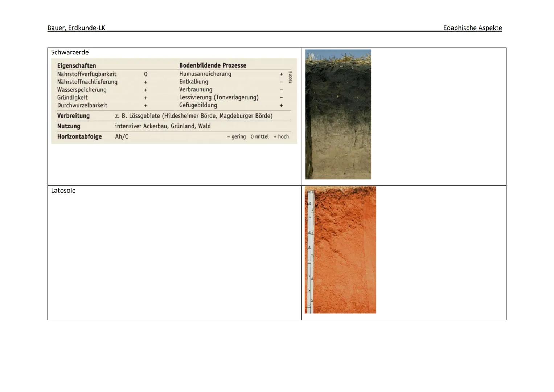Click the Schwarzerde heading text
The image size is (554, 392).
(70, 52)
